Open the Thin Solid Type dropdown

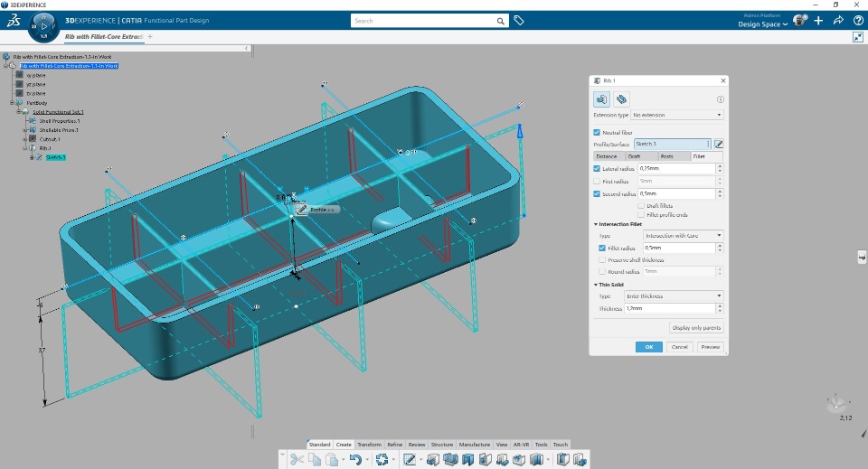coord(674,296)
